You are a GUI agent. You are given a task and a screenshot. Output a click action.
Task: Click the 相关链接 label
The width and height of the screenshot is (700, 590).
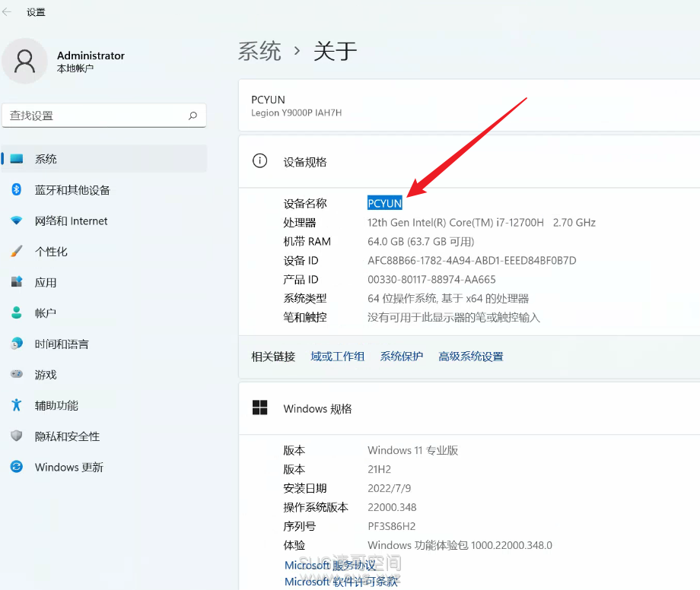click(273, 357)
